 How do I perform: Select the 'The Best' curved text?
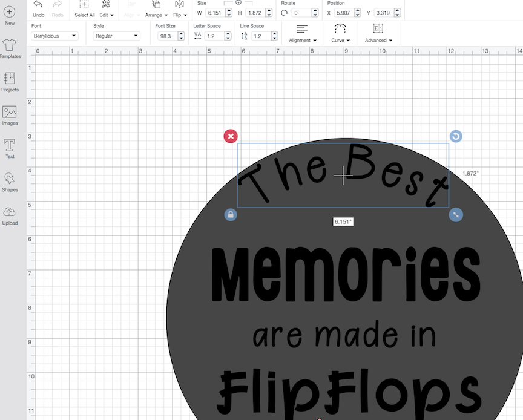pyautogui.click(x=343, y=175)
